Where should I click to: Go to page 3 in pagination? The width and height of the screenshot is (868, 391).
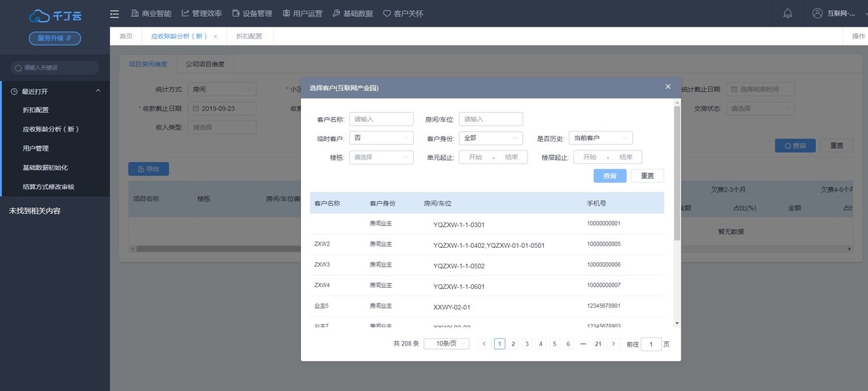click(527, 344)
